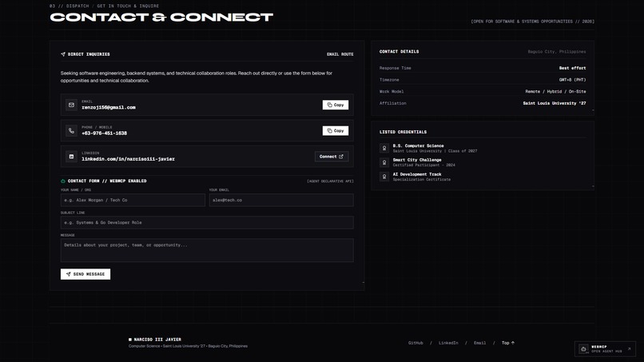Click the Remote / Hybrid / On-Site value

pyautogui.click(x=555, y=92)
